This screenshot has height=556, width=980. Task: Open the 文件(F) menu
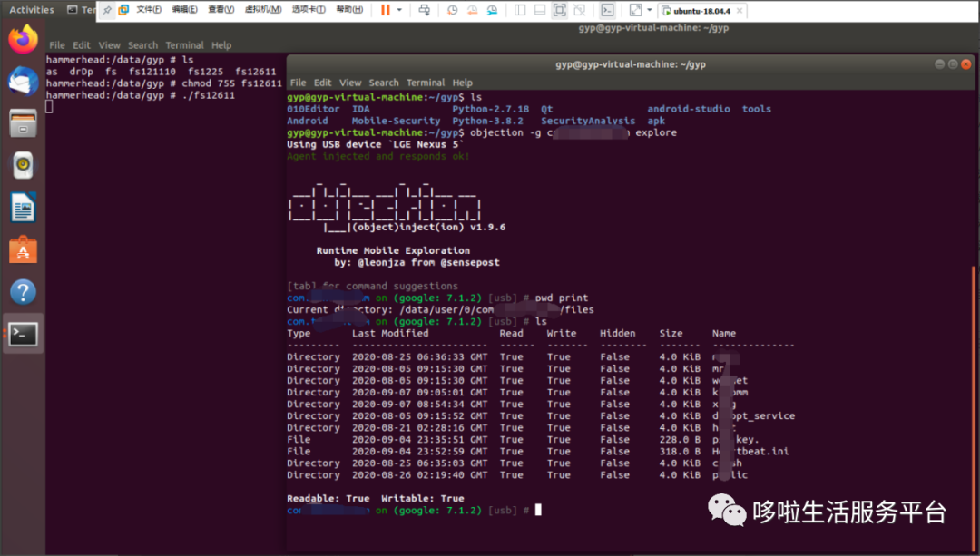149,10
